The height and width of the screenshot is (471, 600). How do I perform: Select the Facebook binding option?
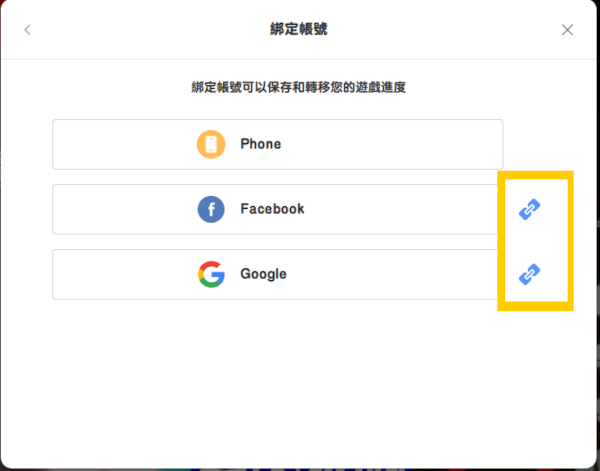(x=277, y=209)
